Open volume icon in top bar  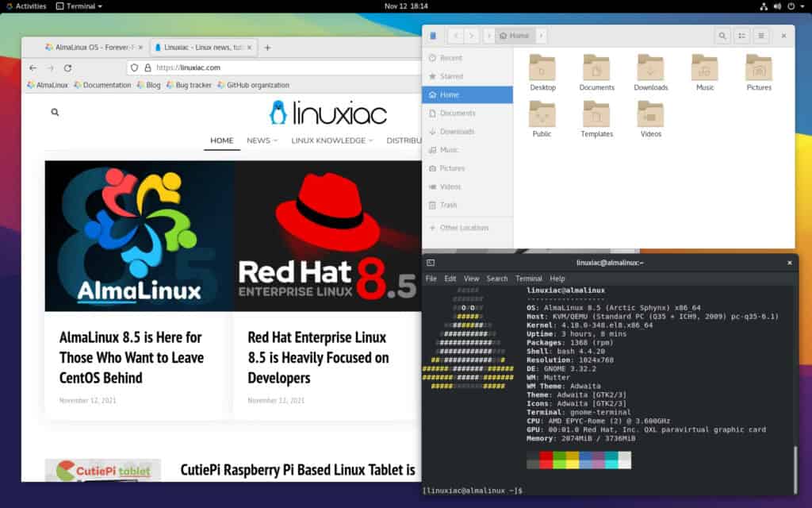click(777, 6)
